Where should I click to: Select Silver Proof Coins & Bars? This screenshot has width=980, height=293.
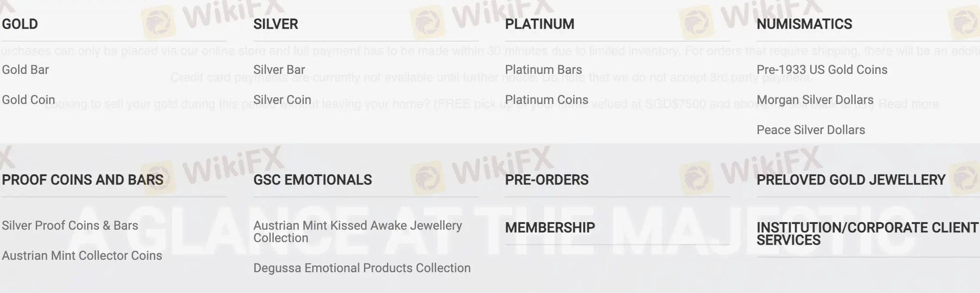pos(70,225)
